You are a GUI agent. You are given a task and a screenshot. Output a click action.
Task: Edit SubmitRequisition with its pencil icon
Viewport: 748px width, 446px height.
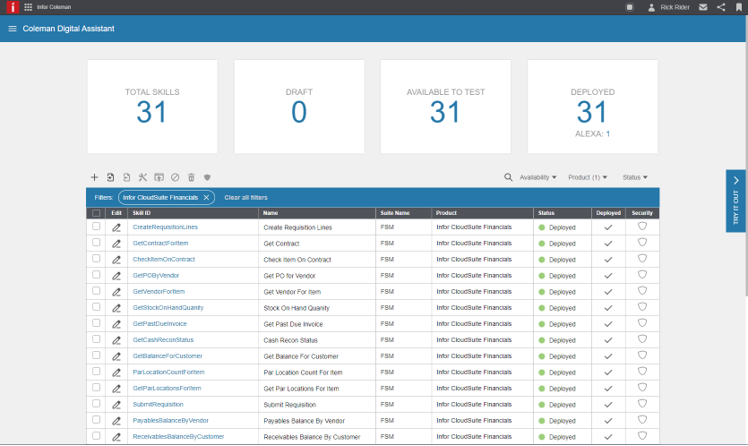pos(116,405)
